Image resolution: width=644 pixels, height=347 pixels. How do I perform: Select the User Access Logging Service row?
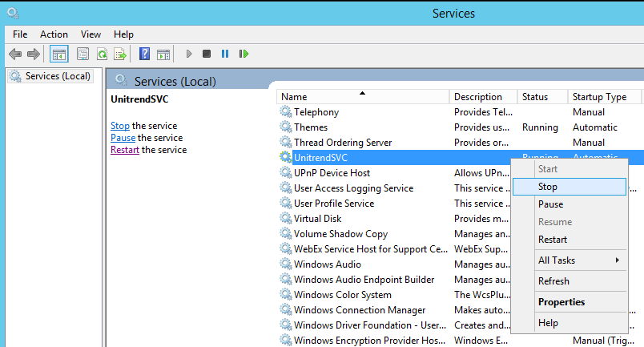(393, 188)
